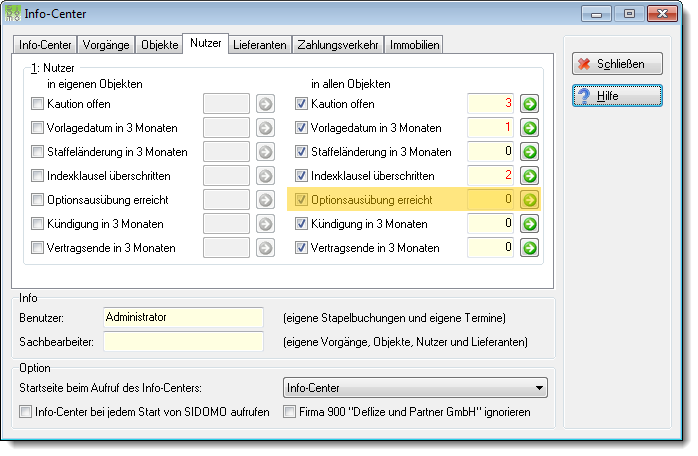This screenshot has width=698, height=456.
Task: Click arrow in highlighted Optionsausübung erreicht row
Action: pyautogui.click(x=529, y=200)
